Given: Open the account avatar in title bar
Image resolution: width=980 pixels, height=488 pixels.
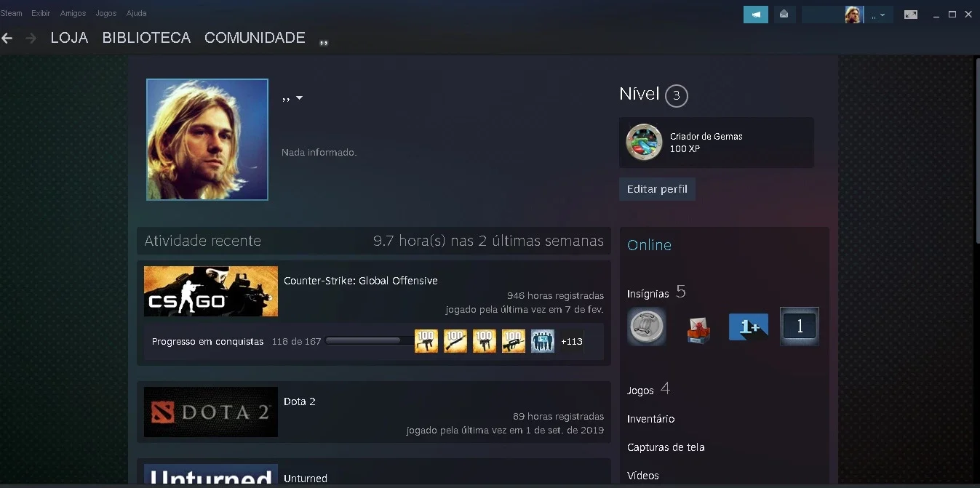Looking at the screenshot, I should coord(853,15).
